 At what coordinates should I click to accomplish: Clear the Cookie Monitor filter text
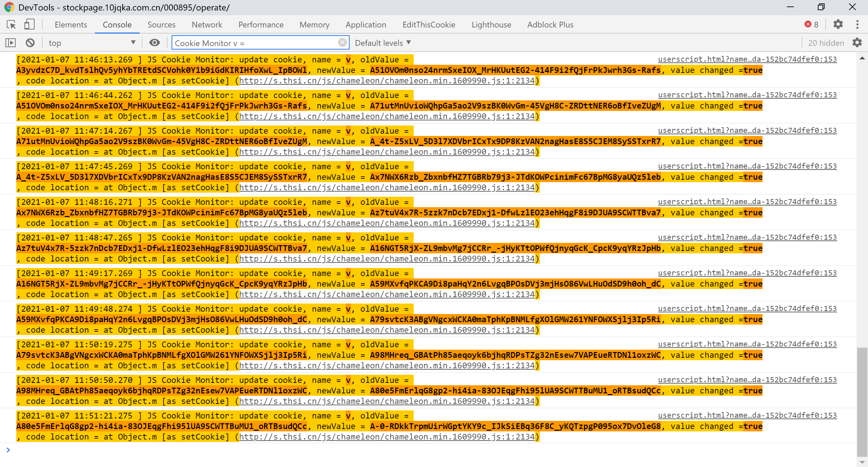coord(342,42)
